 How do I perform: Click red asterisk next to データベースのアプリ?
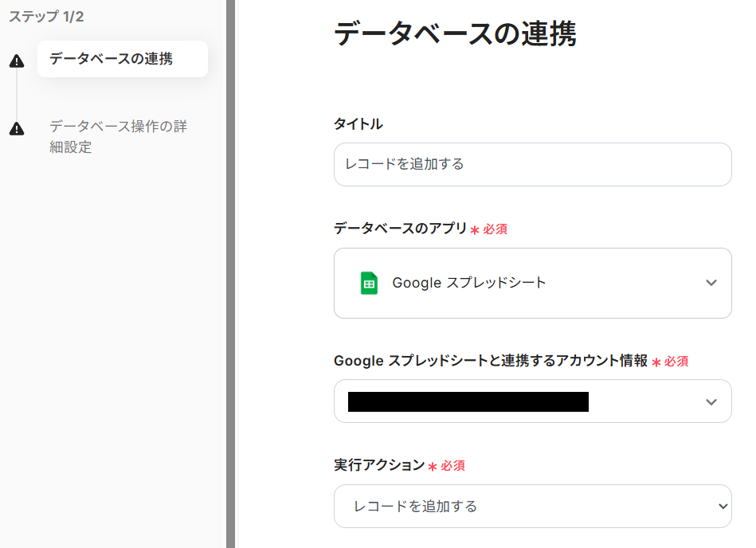[x=475, y=230]
